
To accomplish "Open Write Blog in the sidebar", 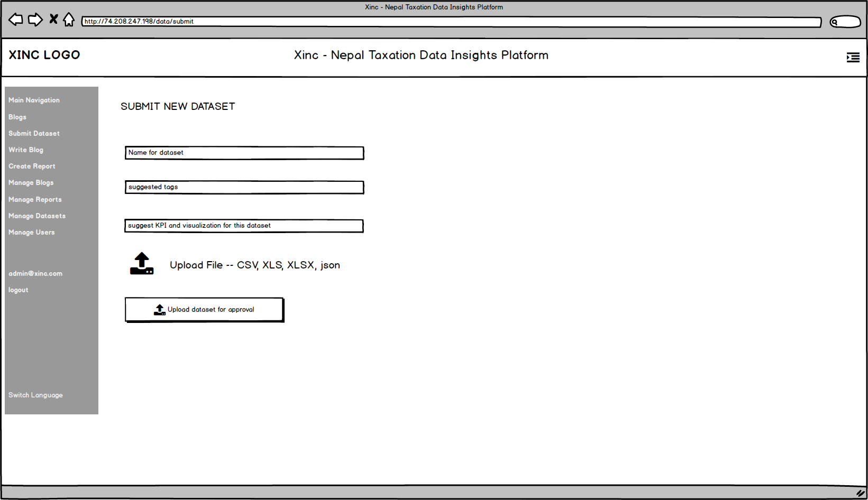I will tap(26, 150).
